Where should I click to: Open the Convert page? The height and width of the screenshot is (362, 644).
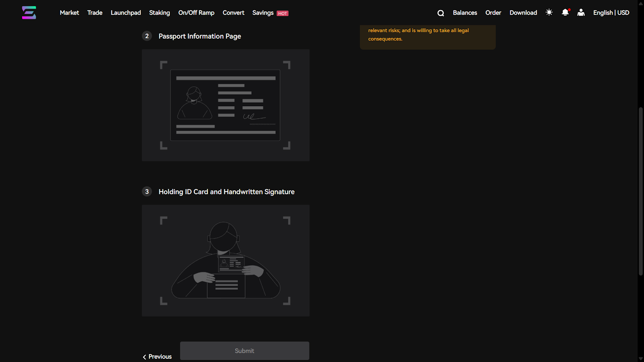coord(233,12)
